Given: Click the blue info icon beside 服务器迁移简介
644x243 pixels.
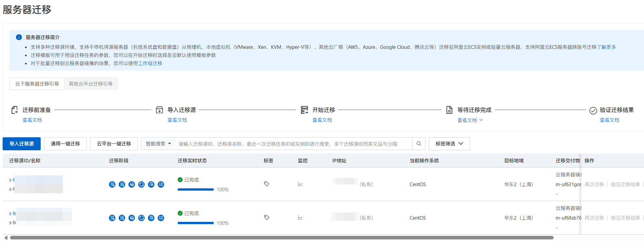Looking at the screenshot, I should 19,37.
